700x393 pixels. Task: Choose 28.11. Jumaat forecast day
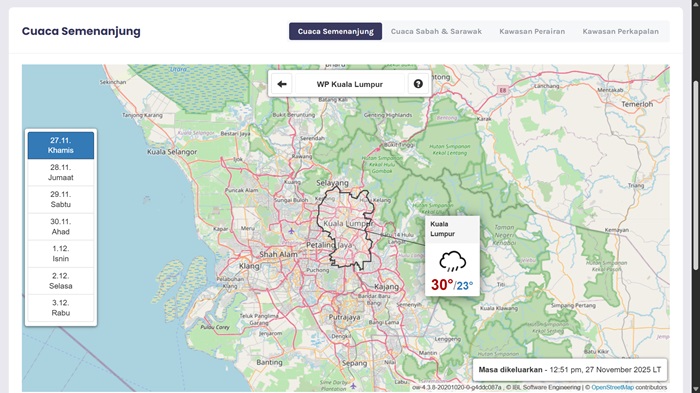coord(61,172)
